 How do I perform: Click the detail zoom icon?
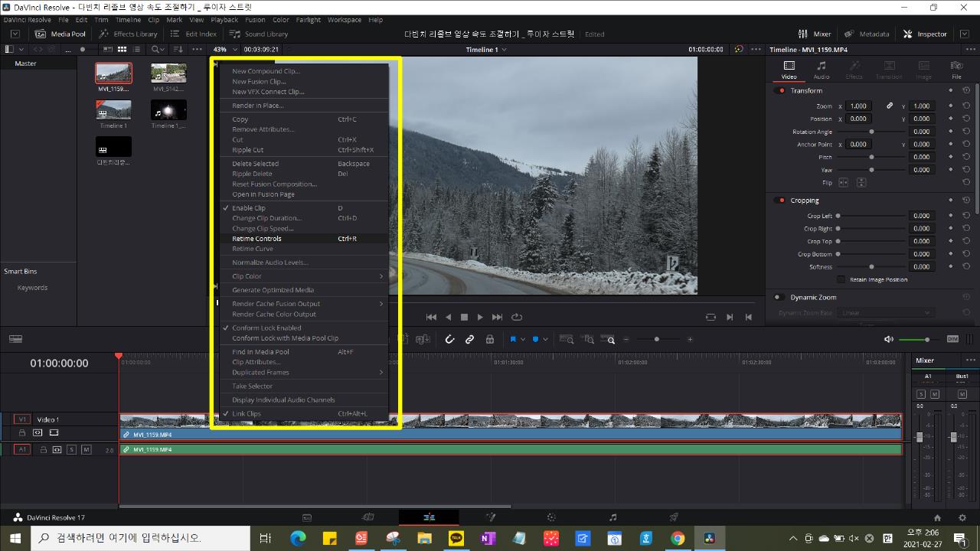click(x=588, y=339)
